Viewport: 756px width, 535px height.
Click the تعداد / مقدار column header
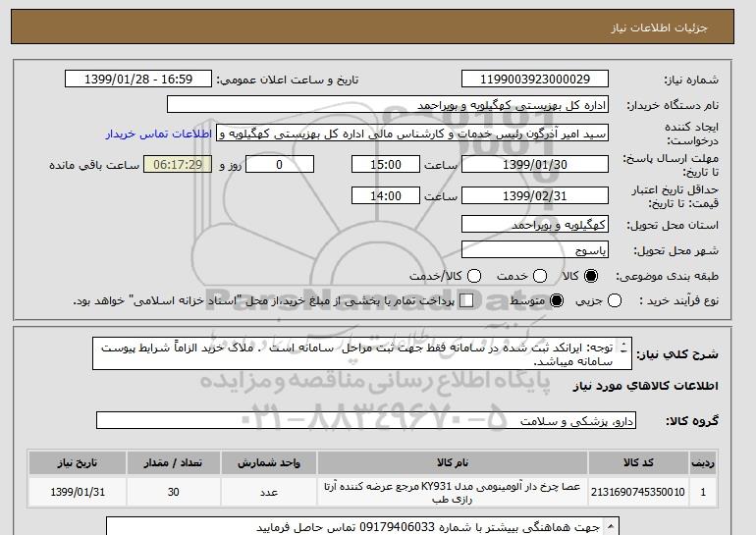click(x=173, y=462)
